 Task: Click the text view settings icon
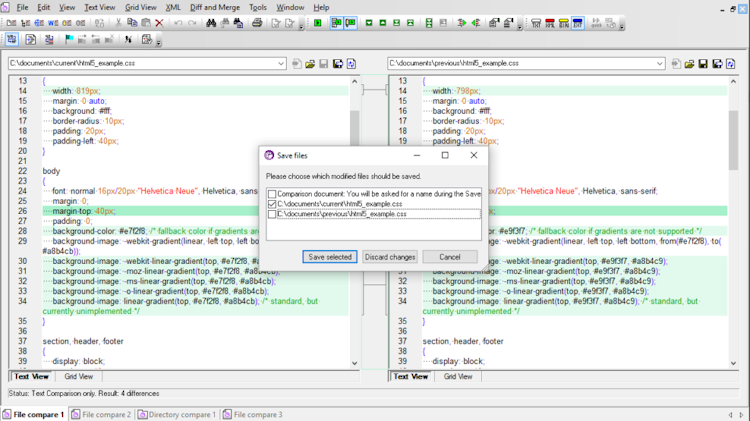(x=147, y=39)
